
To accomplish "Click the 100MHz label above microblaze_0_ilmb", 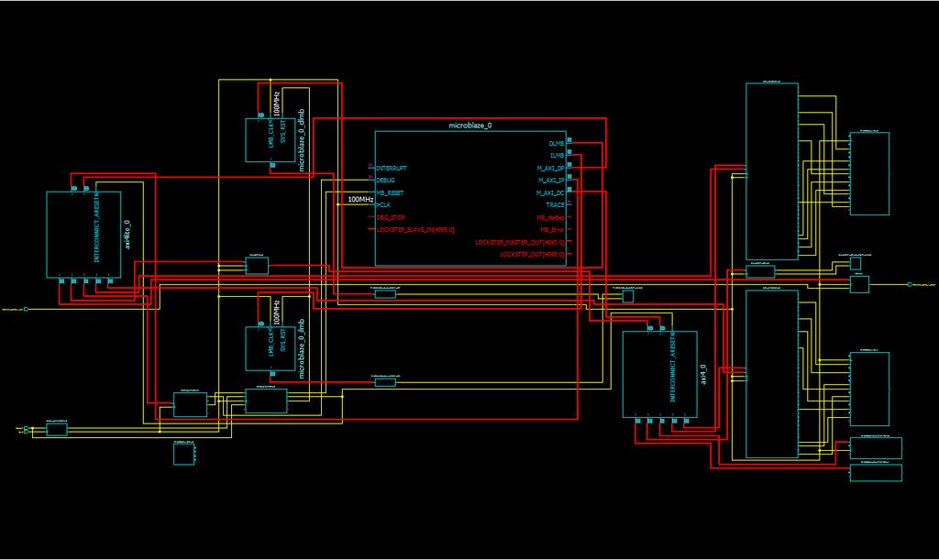I will point(277,313).
